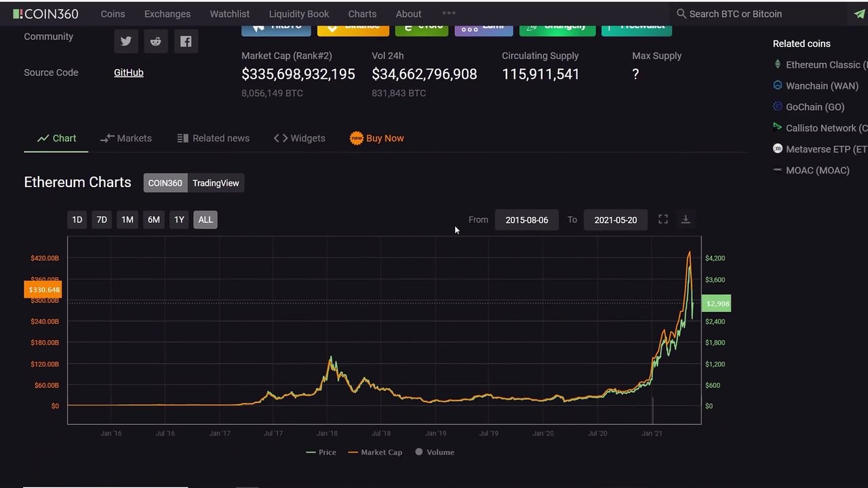This screenshot has height=488, width=868.
Task: Open GoChain (GO) related coin
Action: click(815, 106)
